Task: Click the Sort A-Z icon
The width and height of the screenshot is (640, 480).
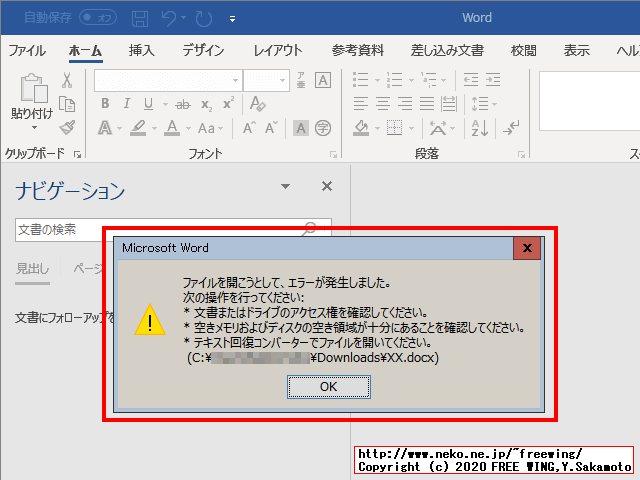Action: point(480,128)
